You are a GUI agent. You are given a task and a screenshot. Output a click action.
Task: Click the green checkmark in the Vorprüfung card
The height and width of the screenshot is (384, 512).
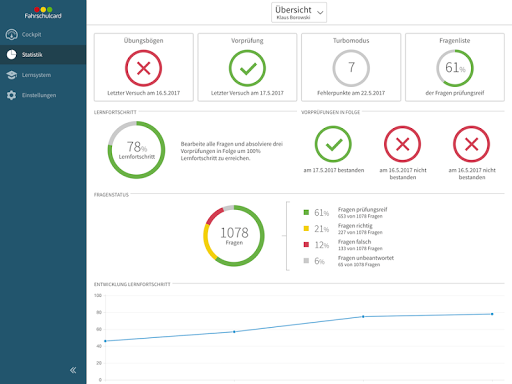pos(247,68)
